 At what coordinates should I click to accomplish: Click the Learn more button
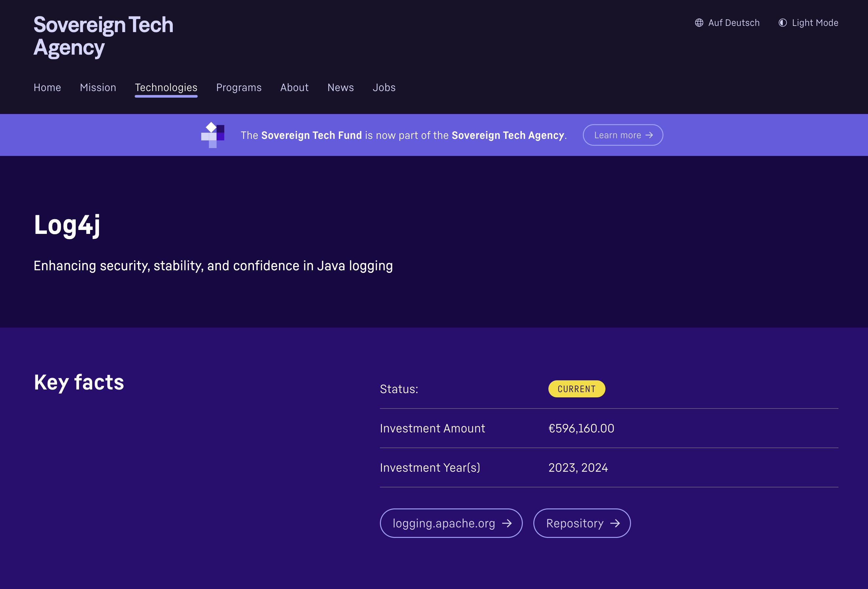pos(622,135)
